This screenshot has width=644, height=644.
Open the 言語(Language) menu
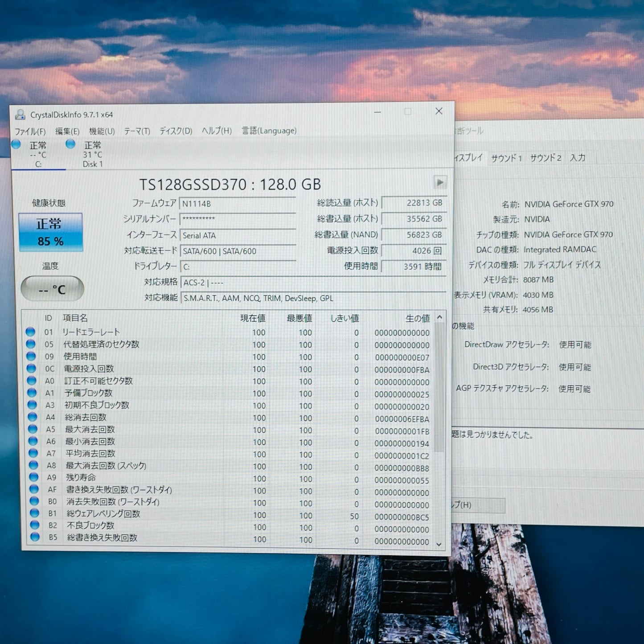click(269, 131)
